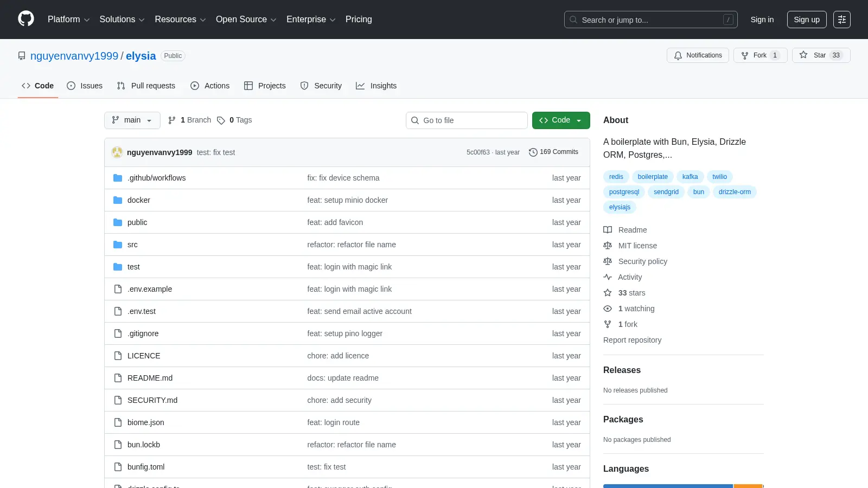The height and width of the screenshot is (488, 868).
Task: Open the bunfig.toml file
Action: pyautogui.click(x=146, y=467)
